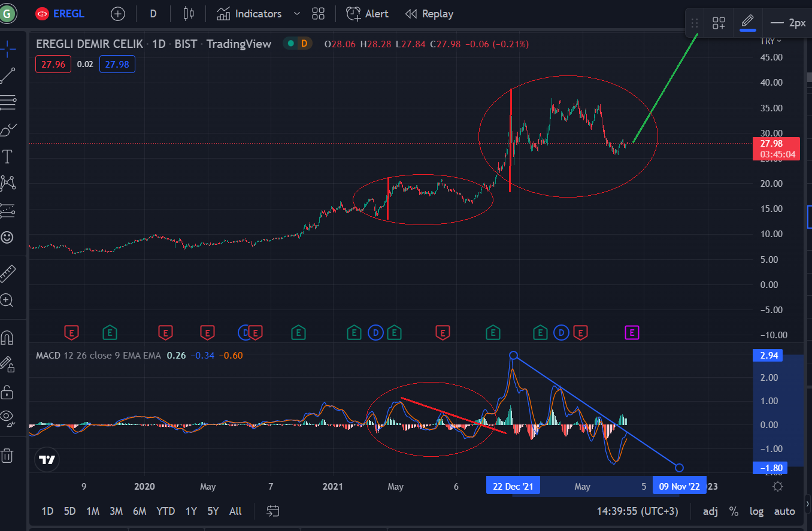Screen dimensions: 812x531
Task: Open the TRY currency dropdown
Action: (771, 41)
